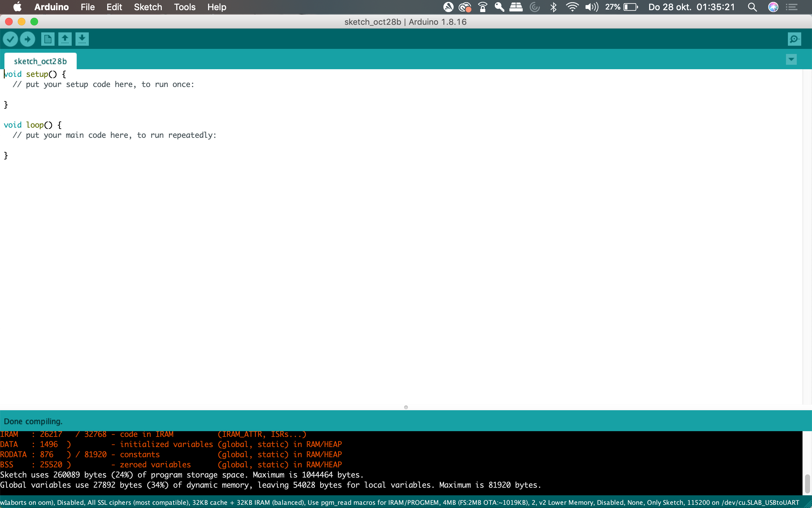Viewport: 812px width, 508px height.
Task: Expand the tab options dropdown arrow
Action: 791,60
